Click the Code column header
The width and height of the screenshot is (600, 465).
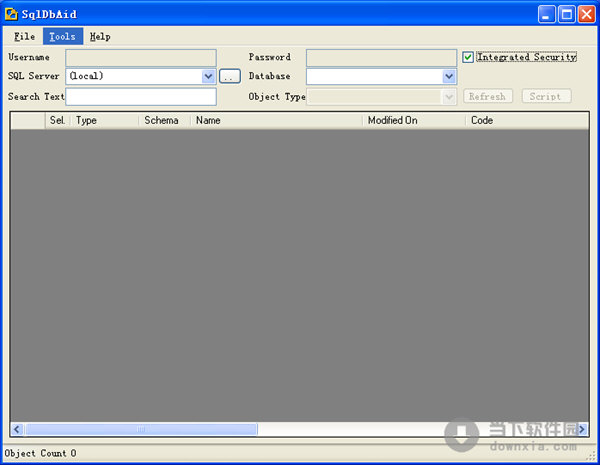point(527,120)
